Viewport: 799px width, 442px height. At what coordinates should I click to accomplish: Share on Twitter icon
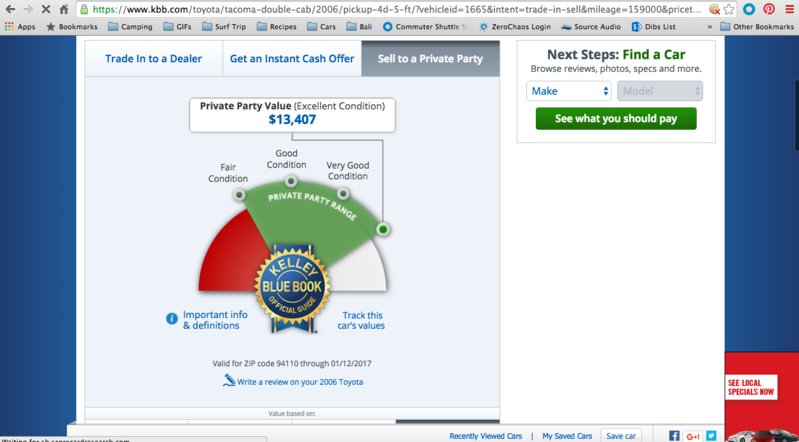[x=711, y=436]
